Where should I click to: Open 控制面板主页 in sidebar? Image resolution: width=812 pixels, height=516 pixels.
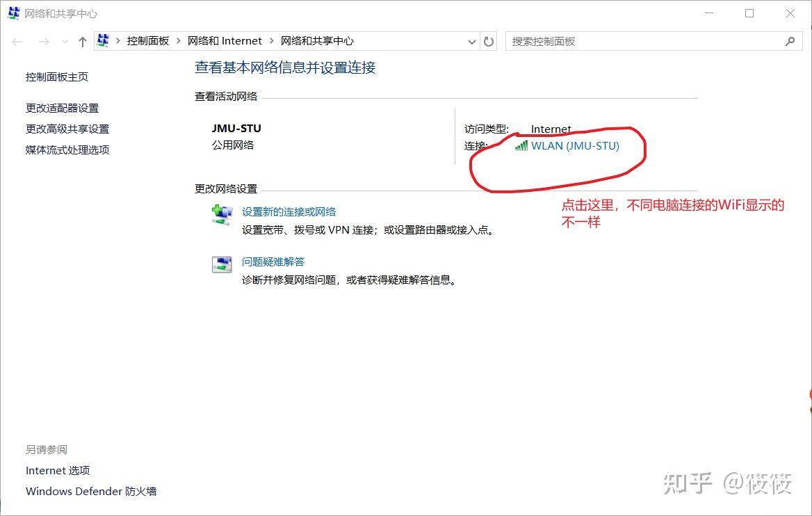click(57, 76)
